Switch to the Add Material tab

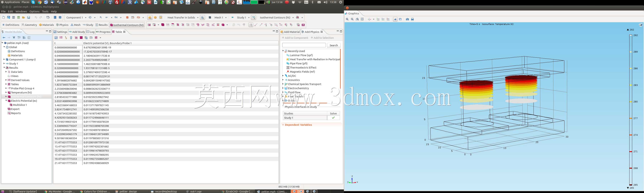pos(290,32)
